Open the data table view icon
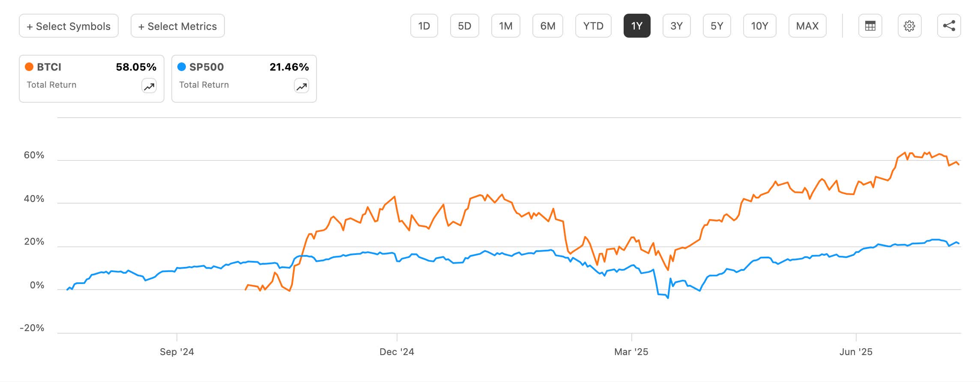This screenshot has width=980, height=382. [x=870, y=26]
